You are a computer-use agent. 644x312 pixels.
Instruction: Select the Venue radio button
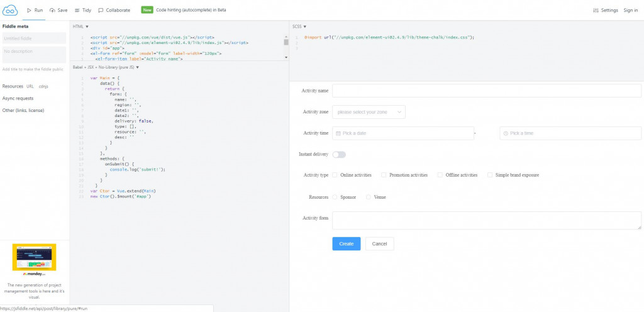(x=369, y=197)
